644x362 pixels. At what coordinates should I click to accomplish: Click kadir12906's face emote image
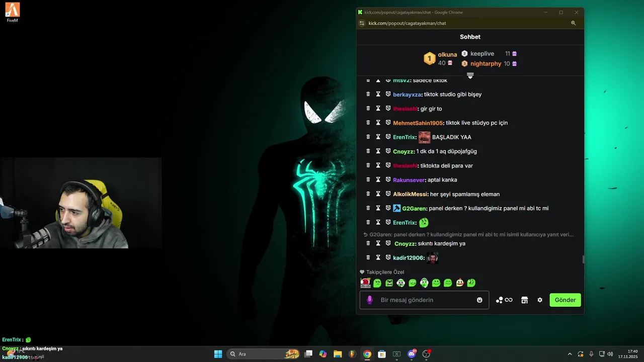(432, 258)
